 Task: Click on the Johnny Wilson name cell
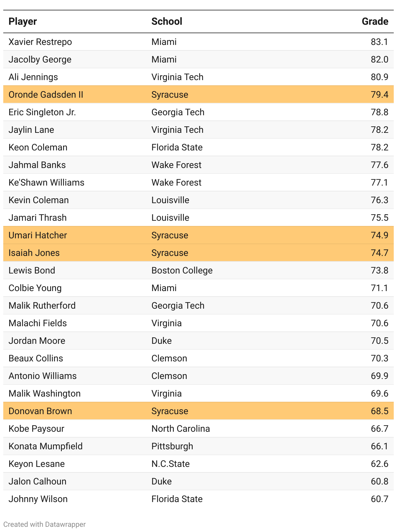(38, 499)
